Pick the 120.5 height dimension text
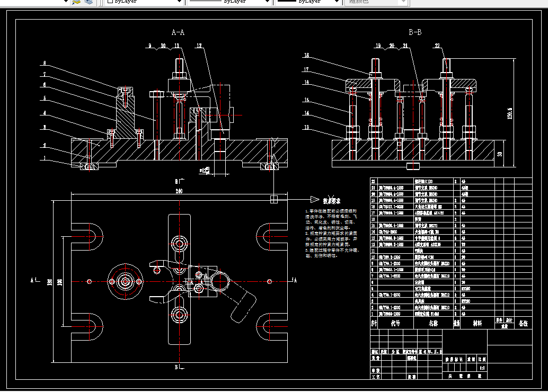Image resolution: width=548 pixels, height=392 pixels. (510, 113)
